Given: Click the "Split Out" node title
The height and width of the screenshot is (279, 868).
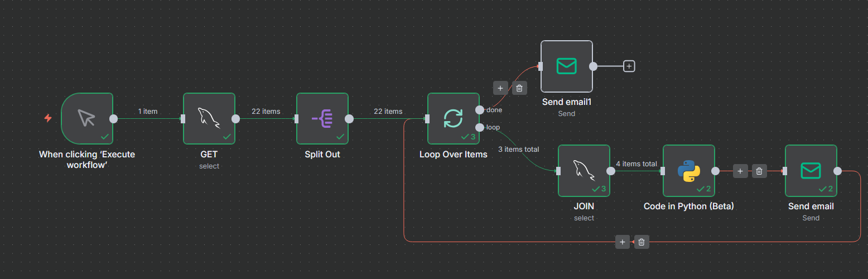Looking at the screenshot, I should pyautogui.click(x=322, y=155).
